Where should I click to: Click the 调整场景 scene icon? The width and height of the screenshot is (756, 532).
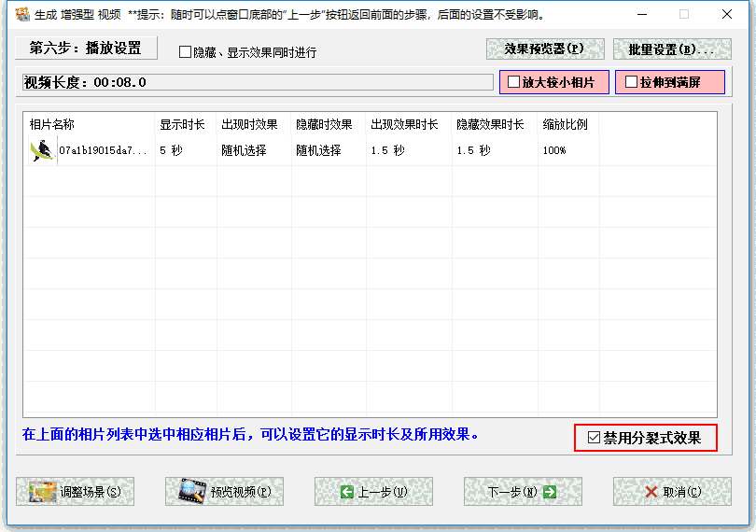(x=42, y=492)
